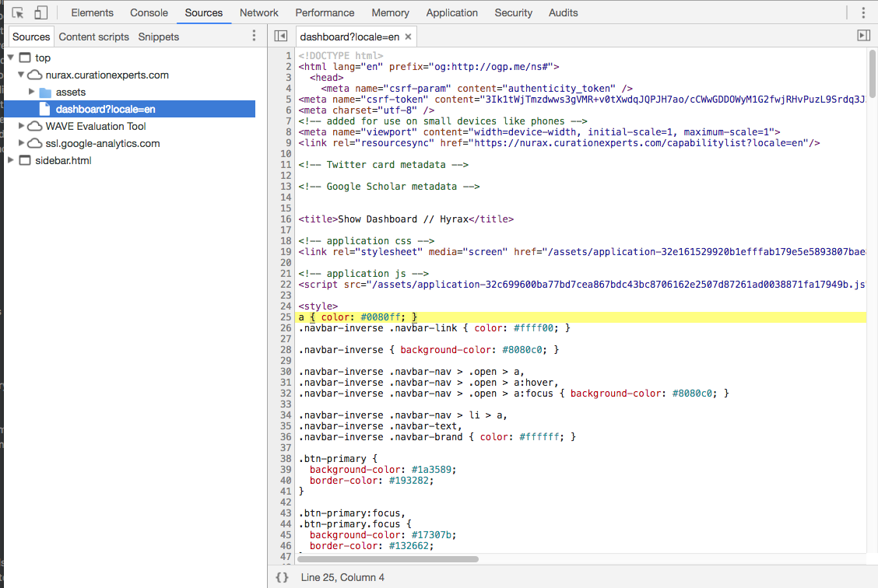
Task: Select the ssl.google-analytics.com tree label
Action: pos(103,143)
